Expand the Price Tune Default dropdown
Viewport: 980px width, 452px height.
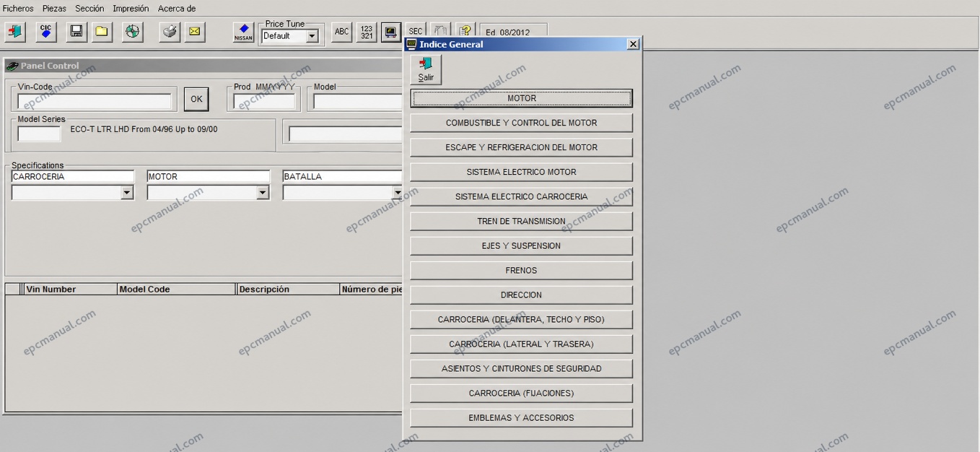(312, 36)
